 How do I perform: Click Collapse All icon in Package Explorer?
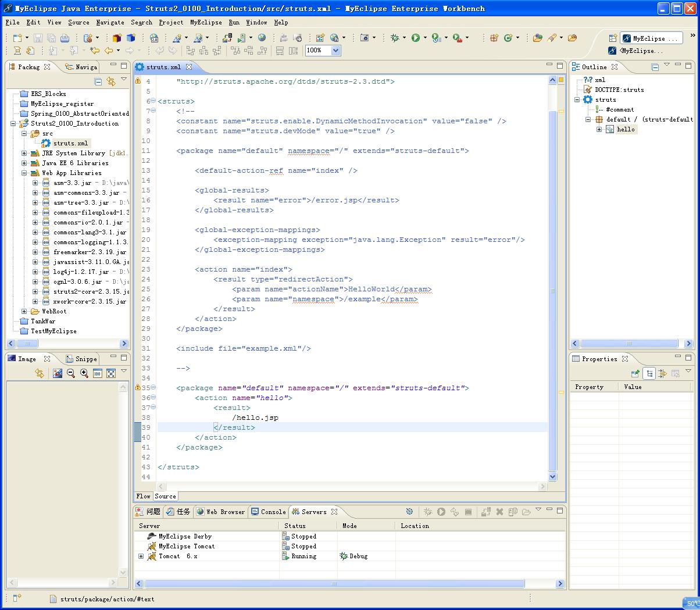click(98, 81)
